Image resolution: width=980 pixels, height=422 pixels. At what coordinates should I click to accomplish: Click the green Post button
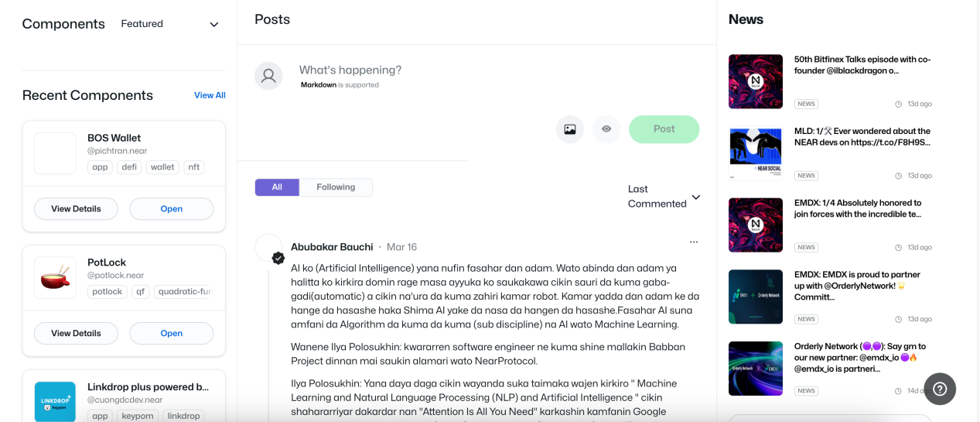coord(664,129)
